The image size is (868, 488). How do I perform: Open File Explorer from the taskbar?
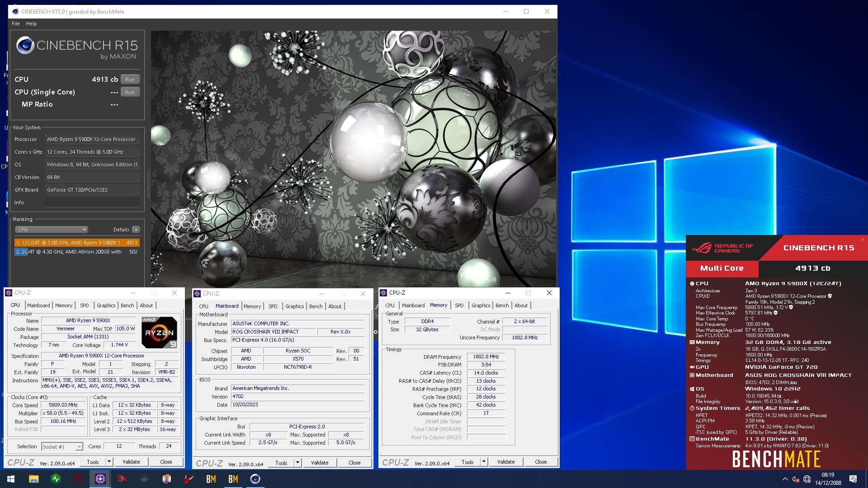[x=33, y=479]
